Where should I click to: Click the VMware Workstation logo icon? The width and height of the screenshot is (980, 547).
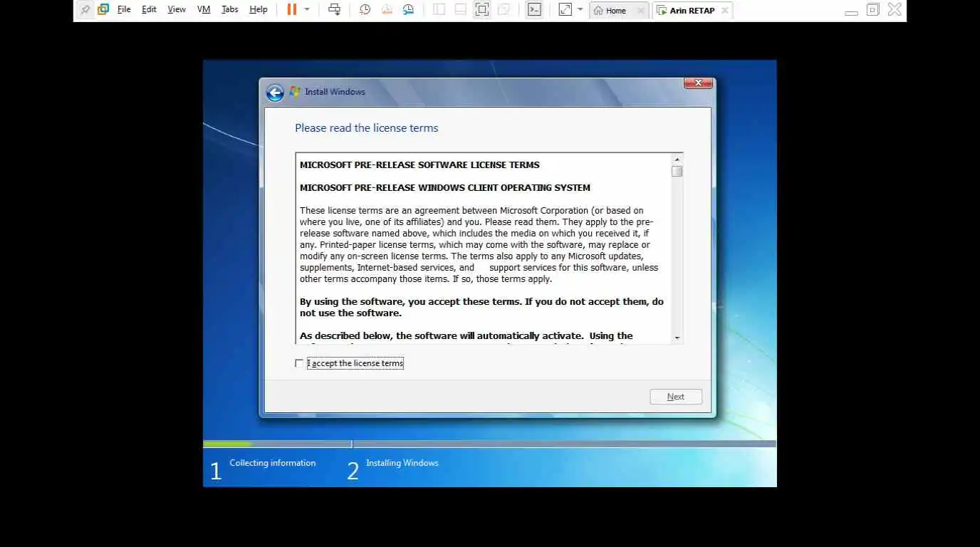point(103,10)
